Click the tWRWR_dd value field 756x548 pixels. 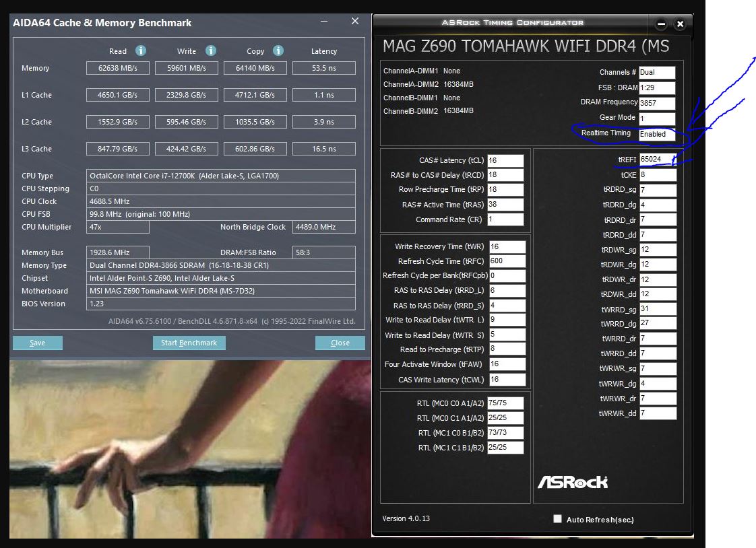658,413
